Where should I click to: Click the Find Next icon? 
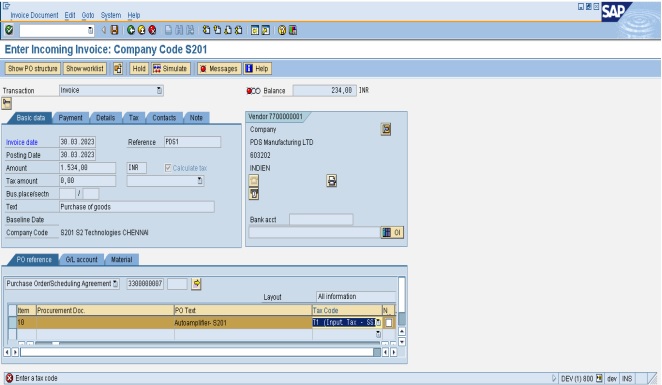190,30
